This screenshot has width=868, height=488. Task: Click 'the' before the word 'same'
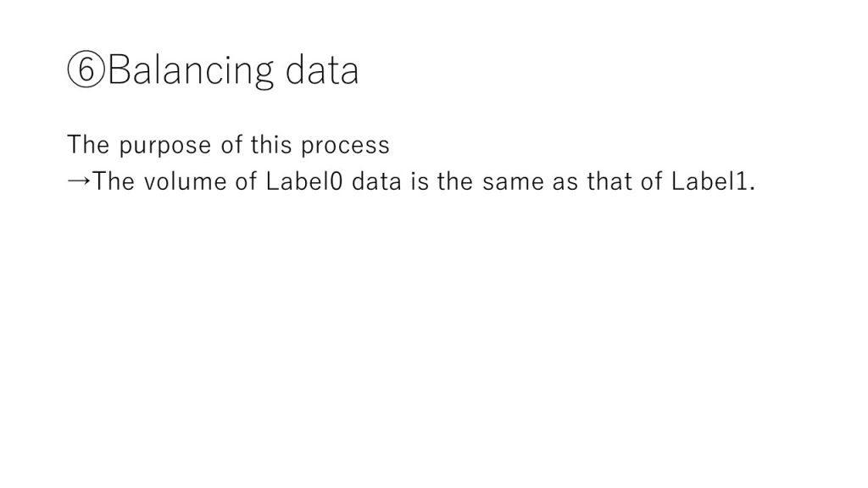point(455,181)
